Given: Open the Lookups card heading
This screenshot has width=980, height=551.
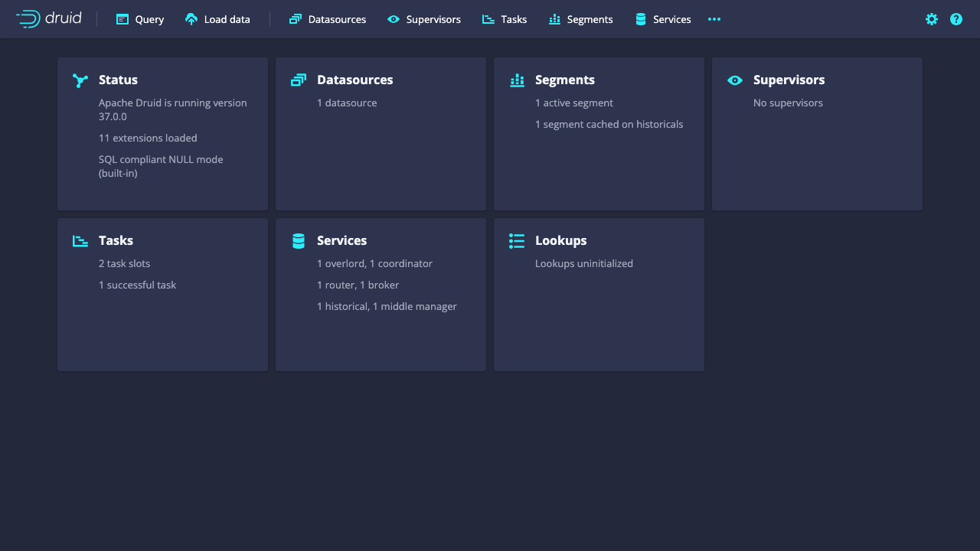Looking at the screenshot, I should click(x=561, y=240).
